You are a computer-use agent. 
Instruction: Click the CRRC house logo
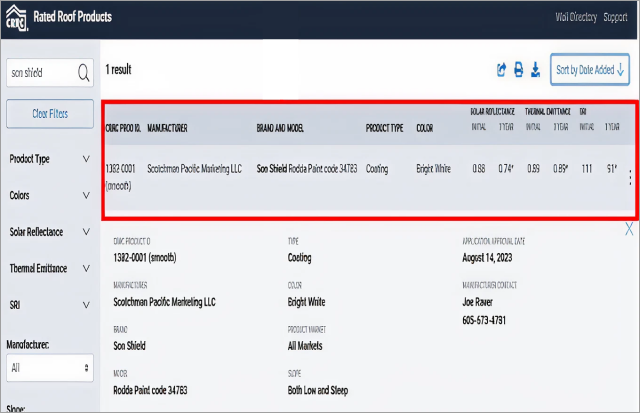tap(17, 18)
